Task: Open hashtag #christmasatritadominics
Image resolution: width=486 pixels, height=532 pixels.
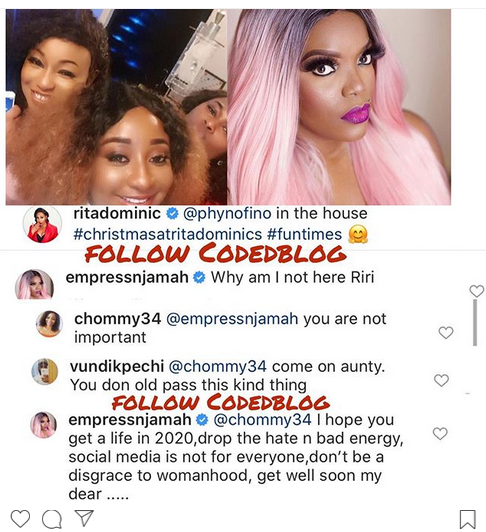Action: pyautogui.click(x=168, y=234)
